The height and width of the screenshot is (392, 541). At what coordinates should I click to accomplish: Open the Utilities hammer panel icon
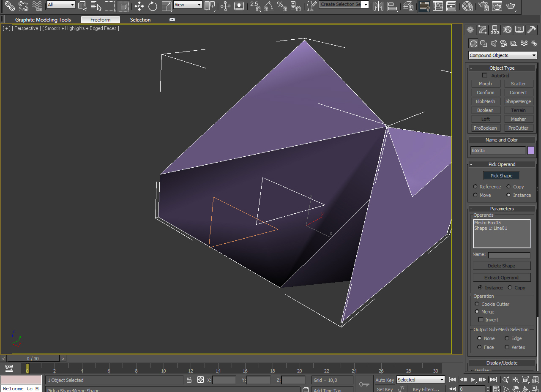[532, 30]
